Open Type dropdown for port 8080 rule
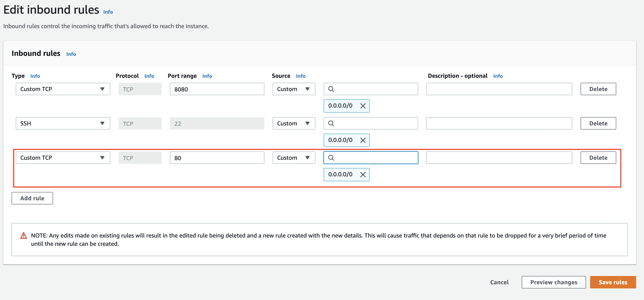This screenshot has height=300, width=644. pyautogui.click(x=63, y=89)
